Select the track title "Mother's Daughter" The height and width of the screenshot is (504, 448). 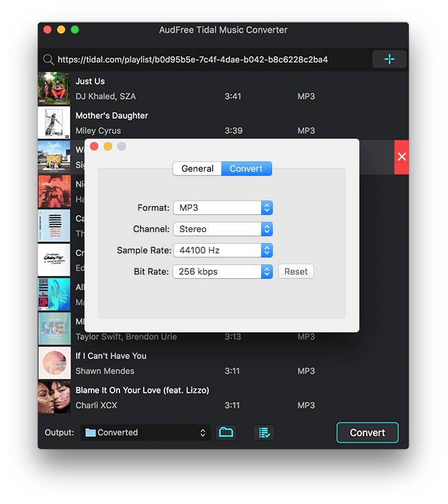coord(112,116)
